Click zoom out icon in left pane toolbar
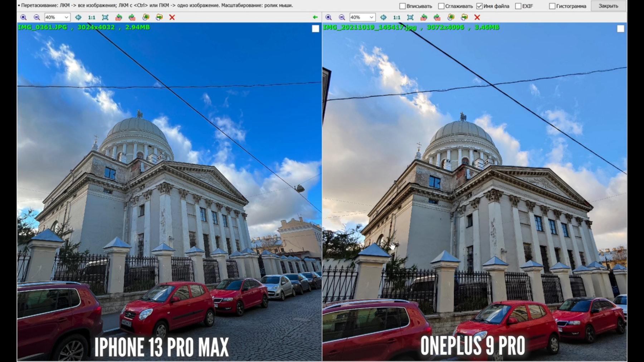This screenshot has width=644, height=362. pos(36,17)
